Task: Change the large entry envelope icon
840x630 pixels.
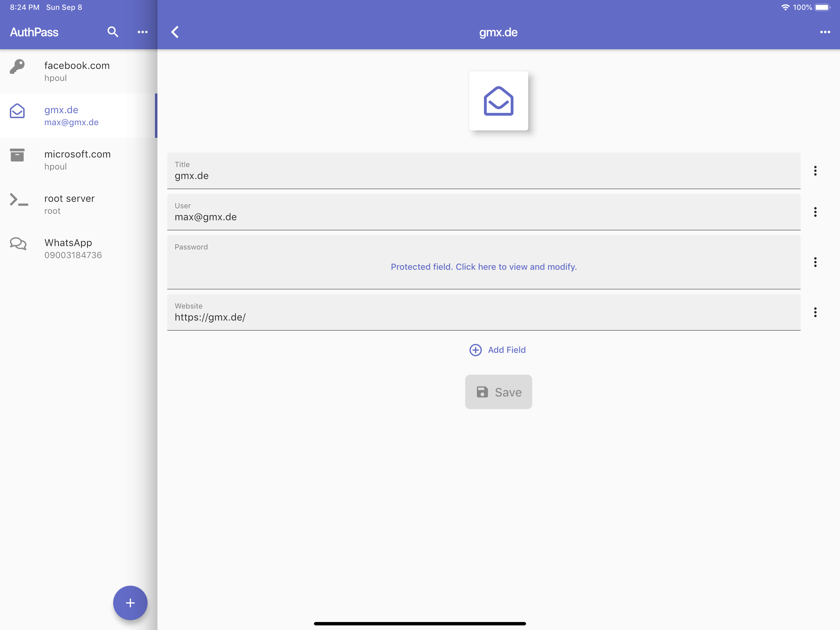Action: point(498,101)
